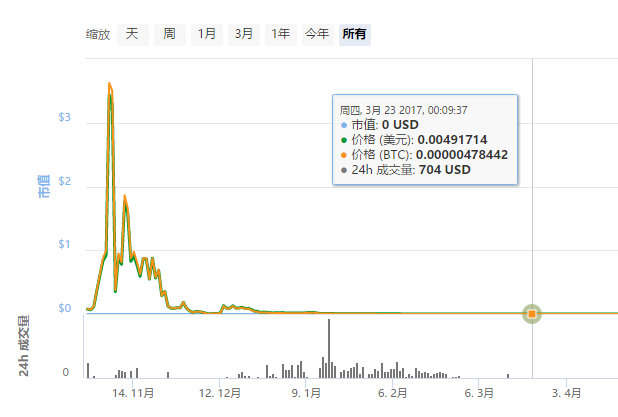Select the 天 (day) zoom range
This screenshot has height=417, width=618.
[132, 34]
